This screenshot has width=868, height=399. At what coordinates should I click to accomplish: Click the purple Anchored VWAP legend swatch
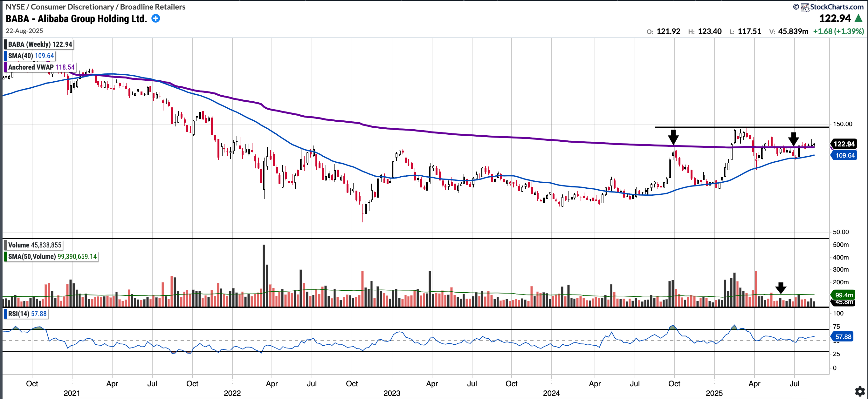[x=5, y=67]
